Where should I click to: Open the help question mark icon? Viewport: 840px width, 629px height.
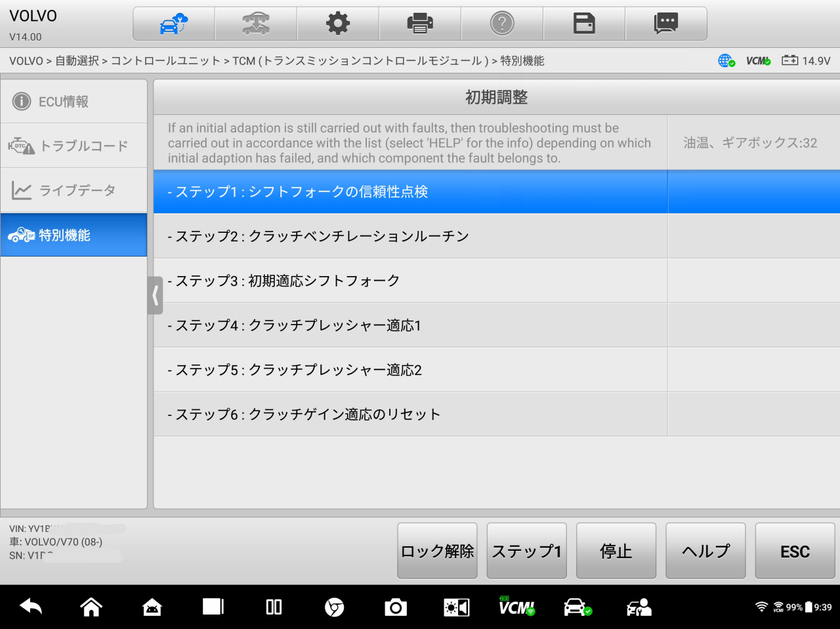pos(502,24)
